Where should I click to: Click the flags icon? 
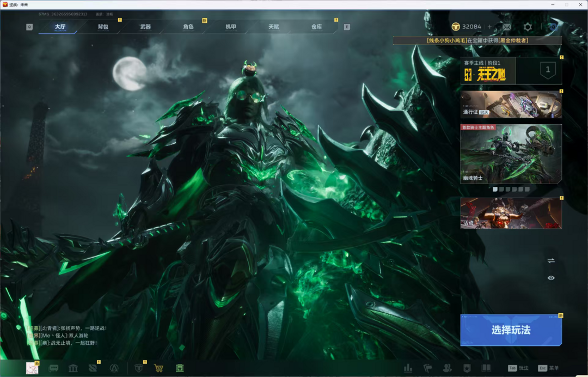pyautogui.click(x=427, y=368)
